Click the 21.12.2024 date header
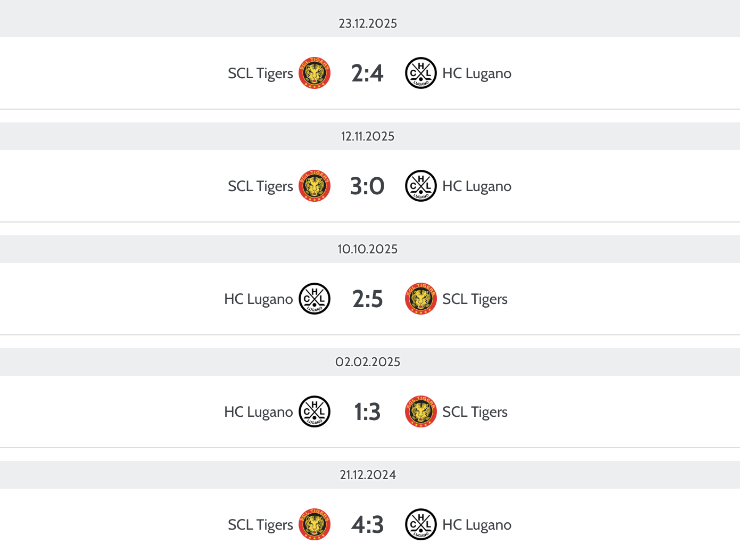The width and height of the screenshot is (744, 560). [368, 475]
